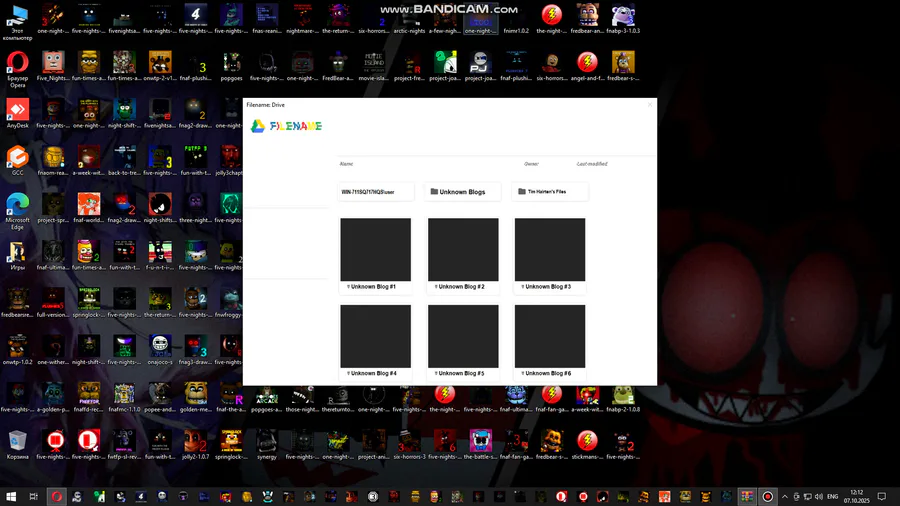This screenshot has width=900, height=506.
Task: Open Task View on the taskbar
Action: (x=33, y=496)
